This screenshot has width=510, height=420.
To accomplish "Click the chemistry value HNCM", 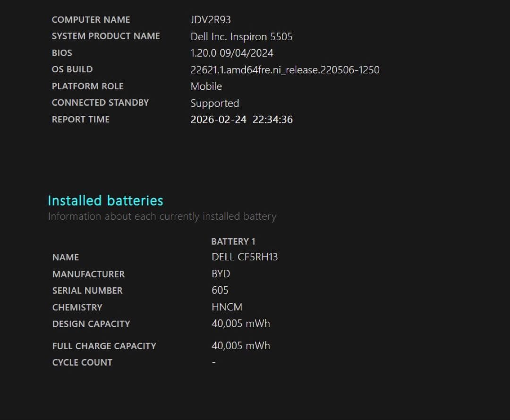I will [227, 307].
